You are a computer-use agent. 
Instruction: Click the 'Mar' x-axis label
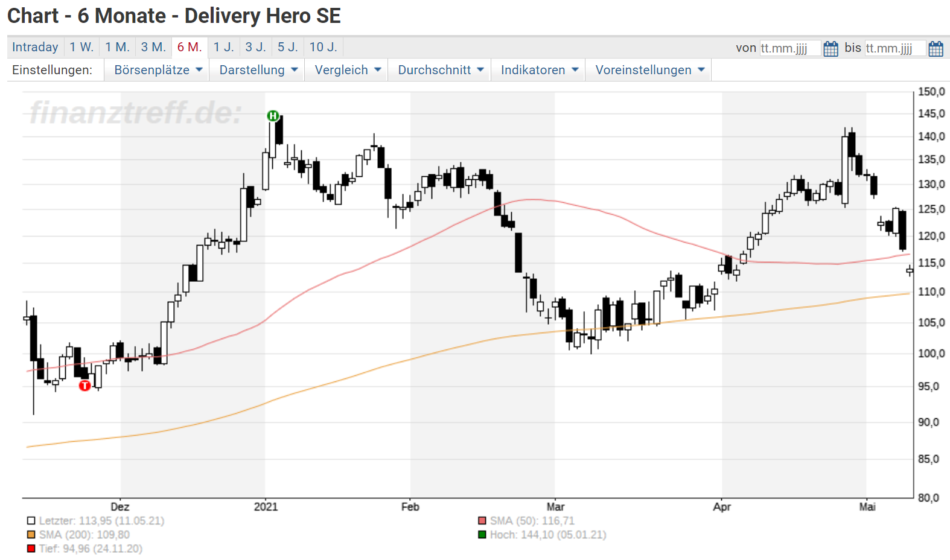click(x=555, y=507)
